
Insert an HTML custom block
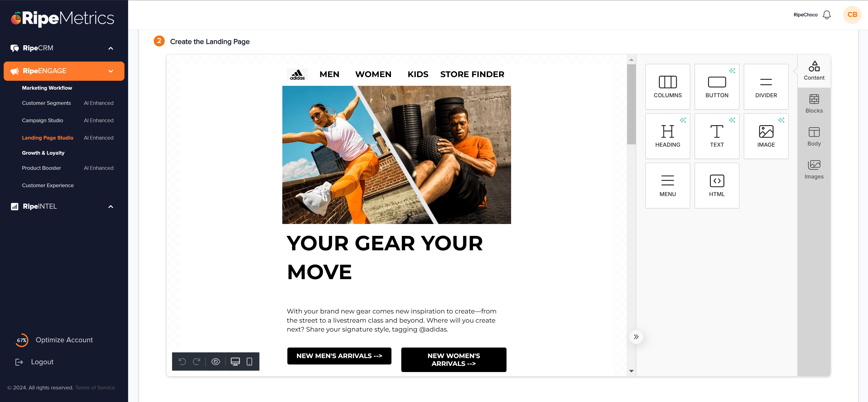[717, 186]
